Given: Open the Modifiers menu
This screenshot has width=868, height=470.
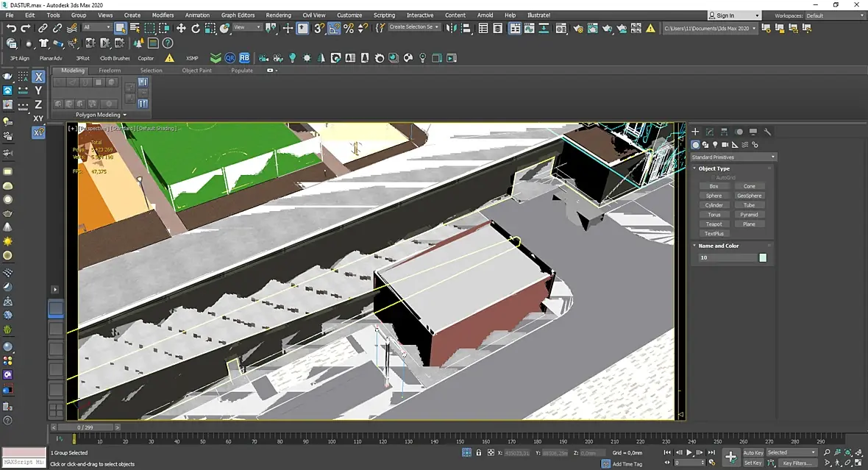Looking at the screenshot, I should [x=163, y=15].
